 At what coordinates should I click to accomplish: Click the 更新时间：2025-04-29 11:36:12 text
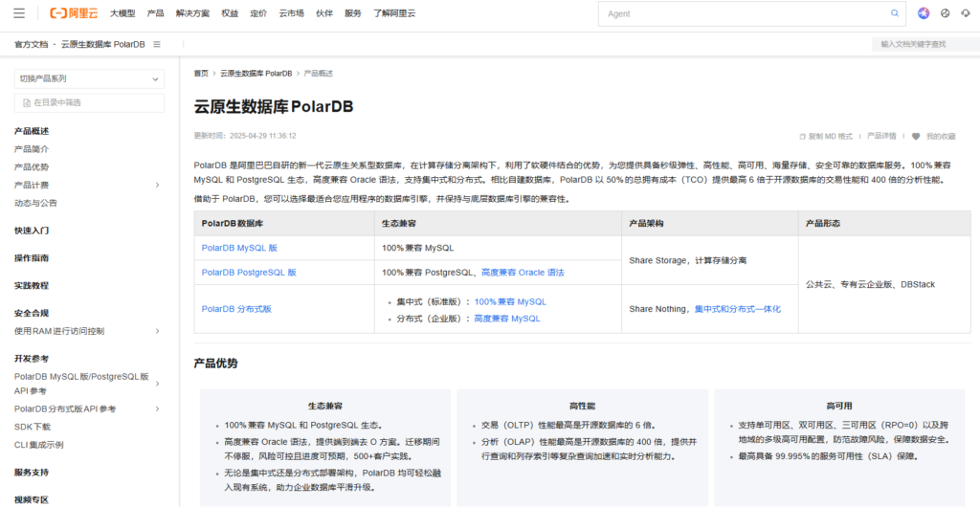(x=245, y=136)
